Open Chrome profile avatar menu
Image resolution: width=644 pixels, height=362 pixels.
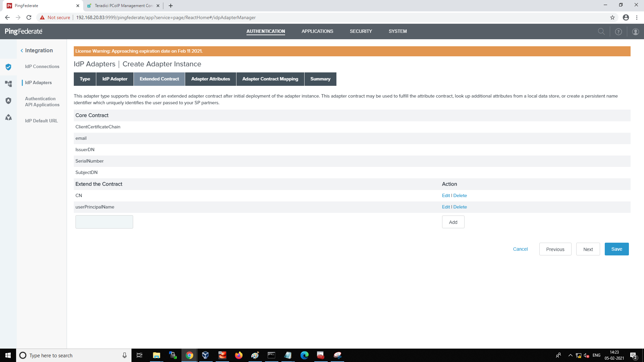pyautogui.click(x=626, y=17)
